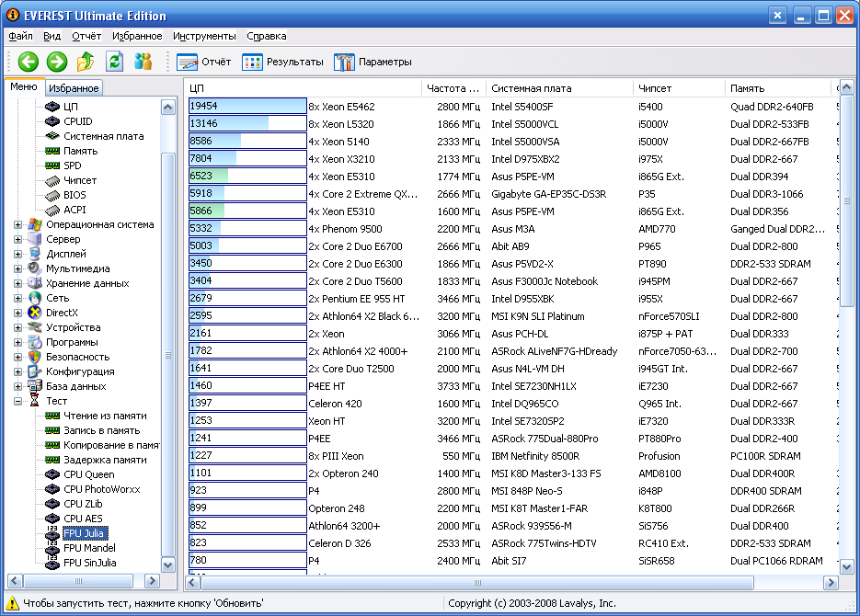Click the users icon in the toolbar
The height and width of the screenshot is (616, 860).
pos(143,62)
